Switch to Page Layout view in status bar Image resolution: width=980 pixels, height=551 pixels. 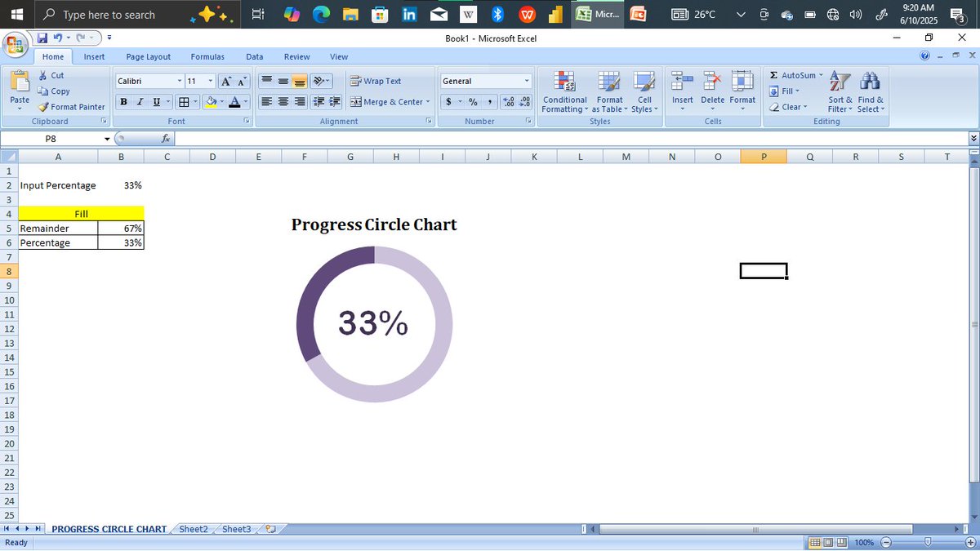[829, 543]
